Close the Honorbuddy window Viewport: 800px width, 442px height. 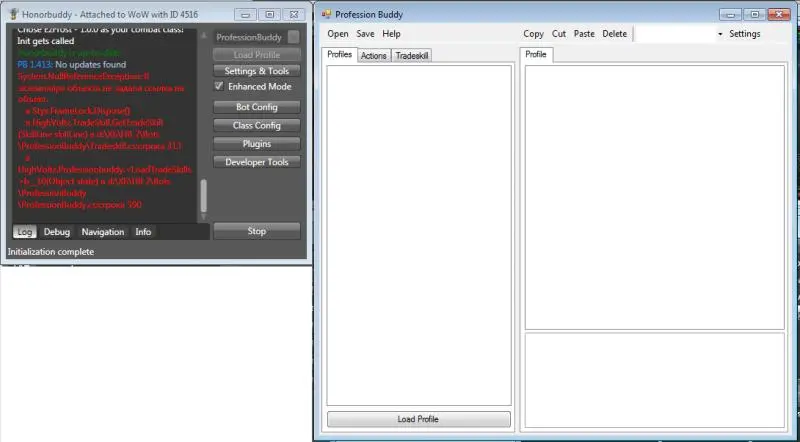294,15
